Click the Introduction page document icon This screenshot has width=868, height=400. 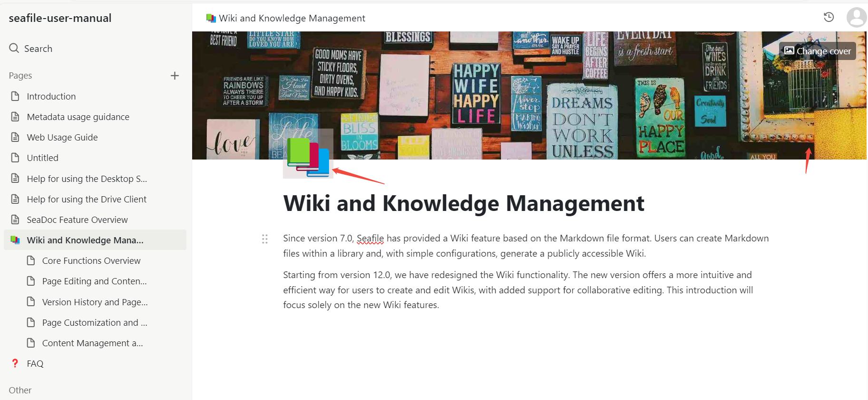click(15, 96)
